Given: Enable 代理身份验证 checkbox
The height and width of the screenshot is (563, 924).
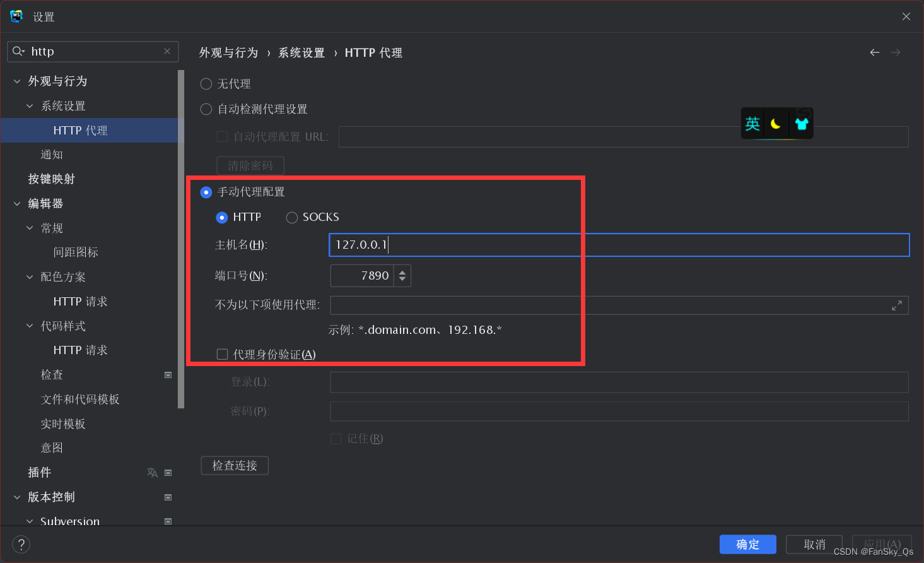Looking at the screenshot, I should 222,355.
